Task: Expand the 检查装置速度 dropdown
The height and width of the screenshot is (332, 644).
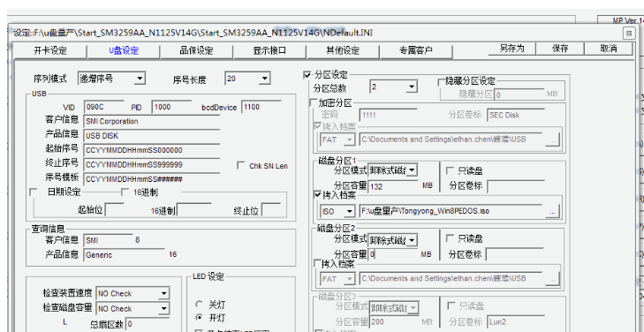Action: 164,294
